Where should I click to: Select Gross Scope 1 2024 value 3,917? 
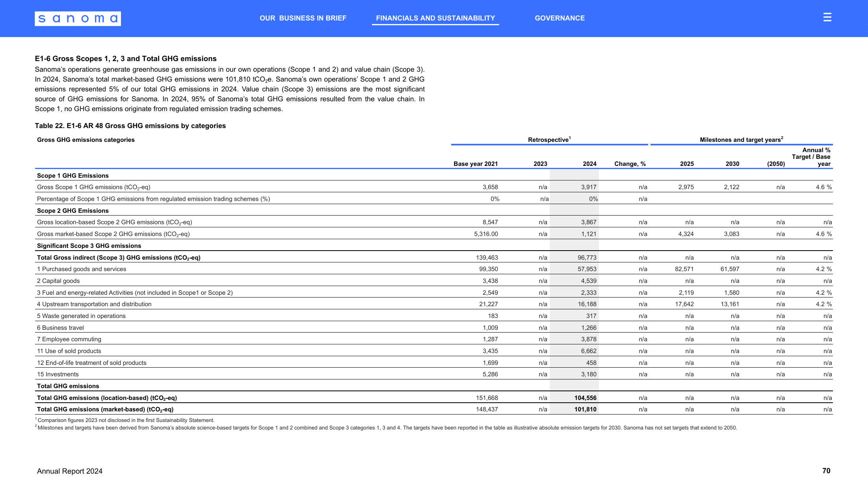[x=589, y=187]
